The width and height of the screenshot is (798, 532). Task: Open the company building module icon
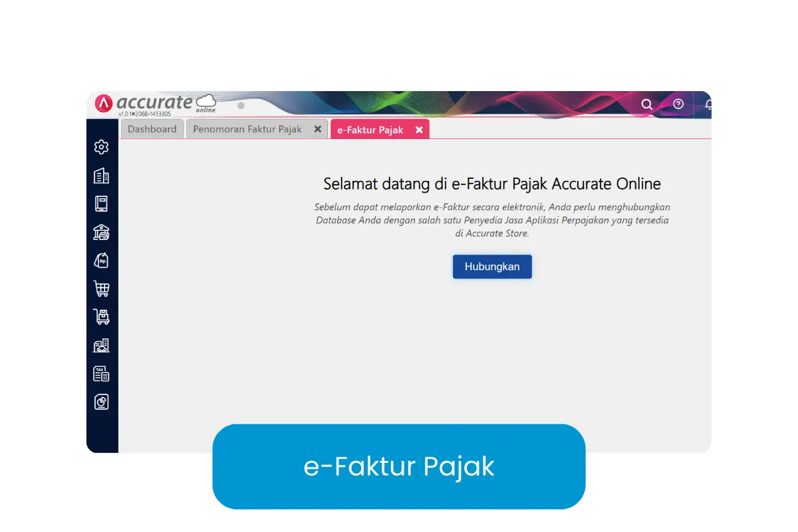coord(101,176)
